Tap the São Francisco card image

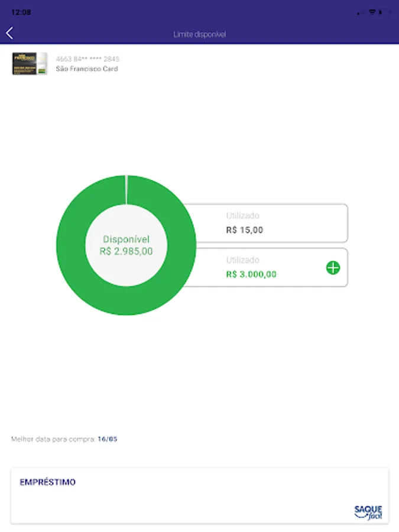[30, 64]
